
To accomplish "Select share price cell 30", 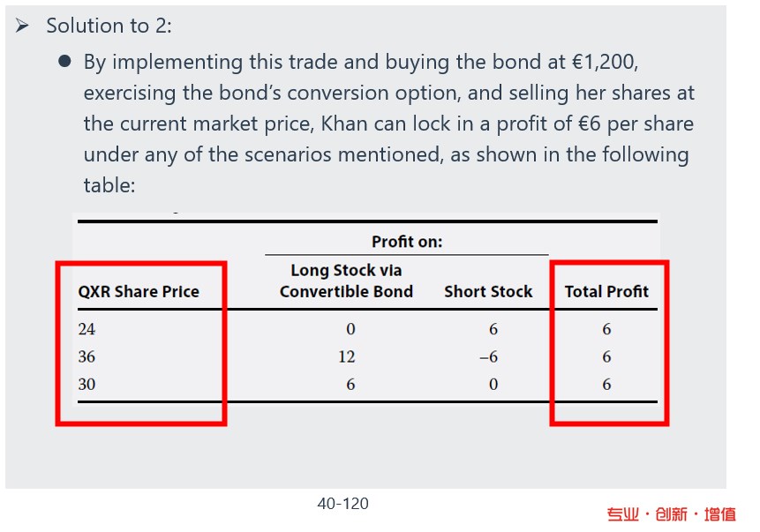I will coord(87,384).
